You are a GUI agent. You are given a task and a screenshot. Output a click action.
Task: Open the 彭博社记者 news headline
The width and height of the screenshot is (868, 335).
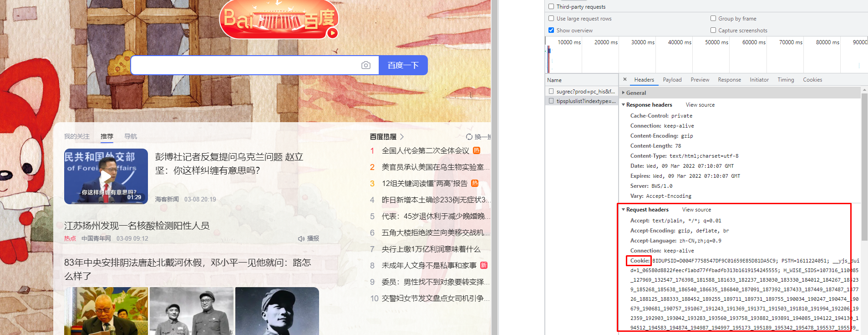[x=229, y=164]
